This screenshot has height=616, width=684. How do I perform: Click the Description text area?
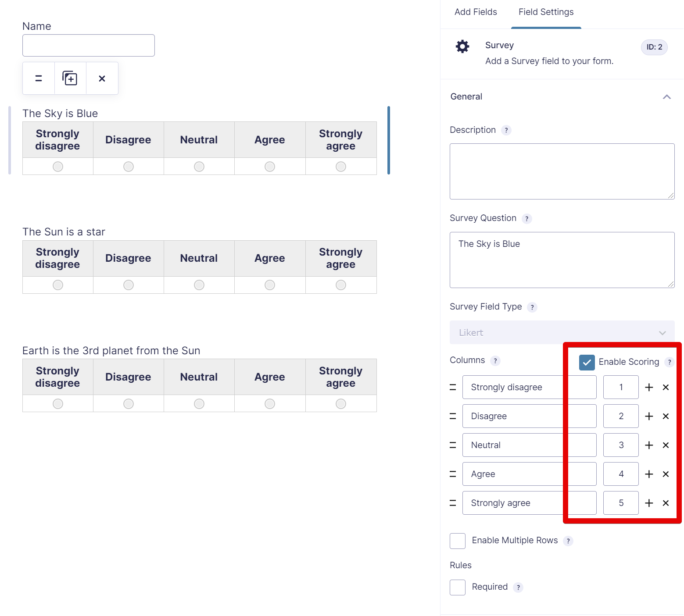click(562, 171)
